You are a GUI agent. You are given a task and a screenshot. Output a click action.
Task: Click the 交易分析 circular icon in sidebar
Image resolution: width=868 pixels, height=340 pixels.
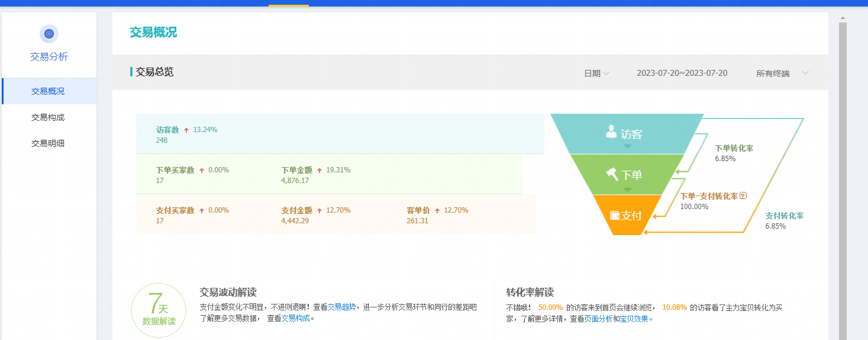point(49,34)
